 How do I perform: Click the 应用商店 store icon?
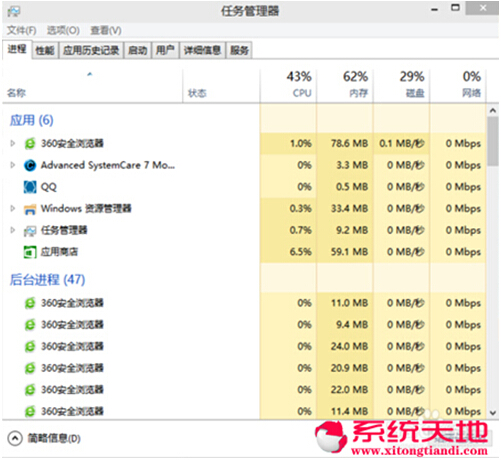pyautogui.click(x=30, y=252)
